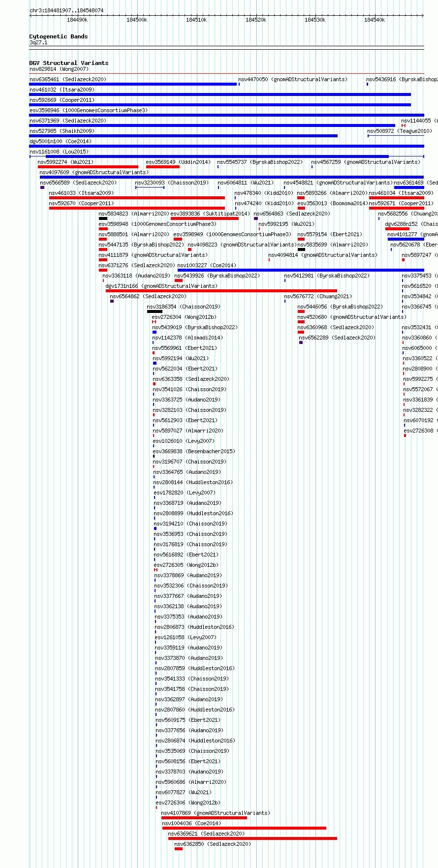Select nsv508972 (Teague2010) label
Viewport: 438px width, 868px height.
click(x=400, y=131)
